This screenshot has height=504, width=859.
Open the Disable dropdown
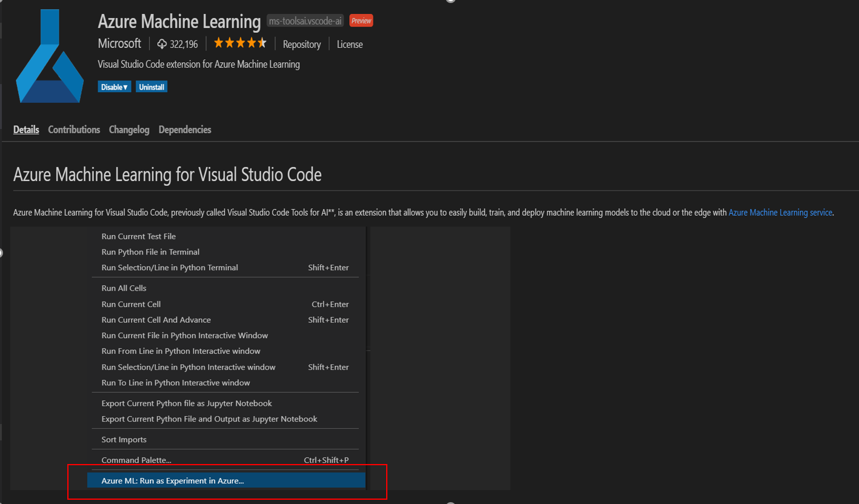114,86
